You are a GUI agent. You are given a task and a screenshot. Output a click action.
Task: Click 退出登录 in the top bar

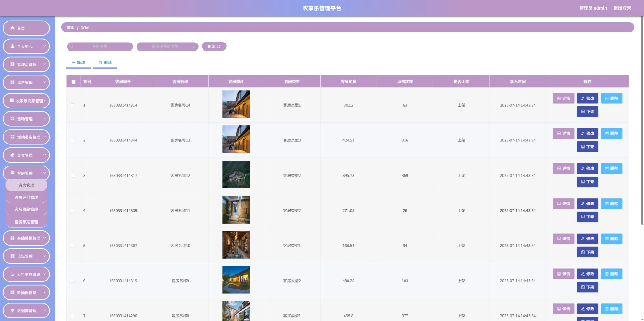(622, 8)
